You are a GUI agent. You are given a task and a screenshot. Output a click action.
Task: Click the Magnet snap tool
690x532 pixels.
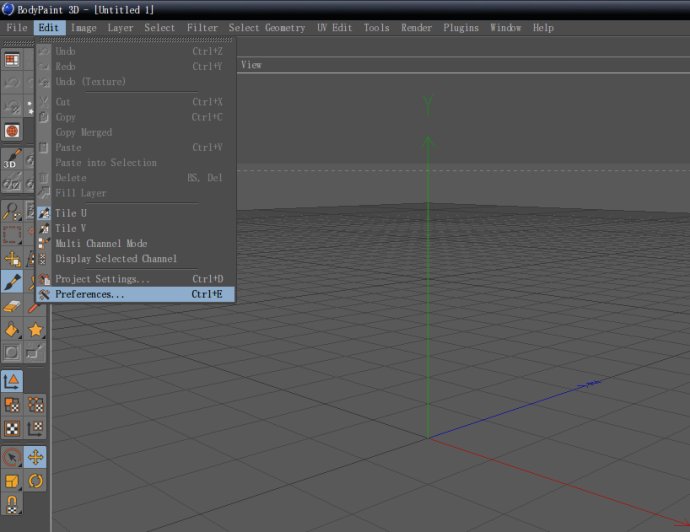pos(12,503)
